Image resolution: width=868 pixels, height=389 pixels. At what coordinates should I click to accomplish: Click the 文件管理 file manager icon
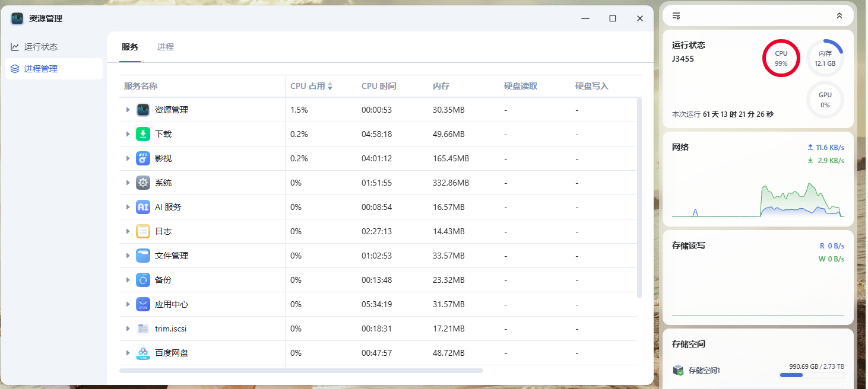click(x=142, y=255)
